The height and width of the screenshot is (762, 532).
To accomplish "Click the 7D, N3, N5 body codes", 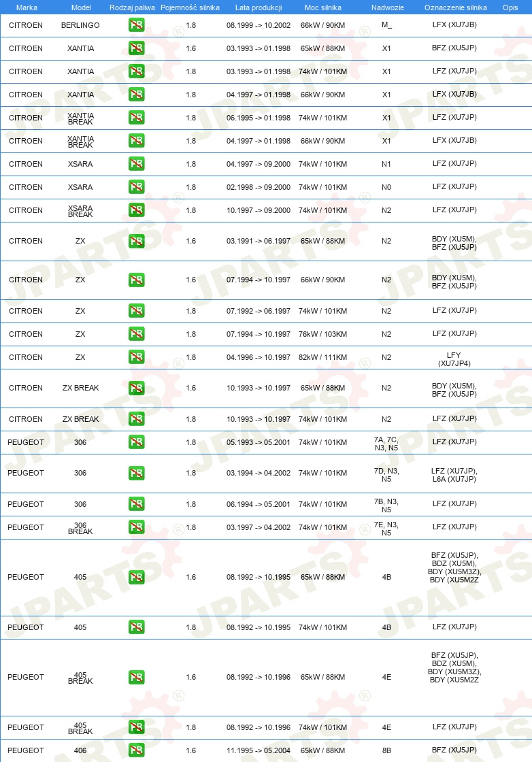I will [x=386, y=475].
